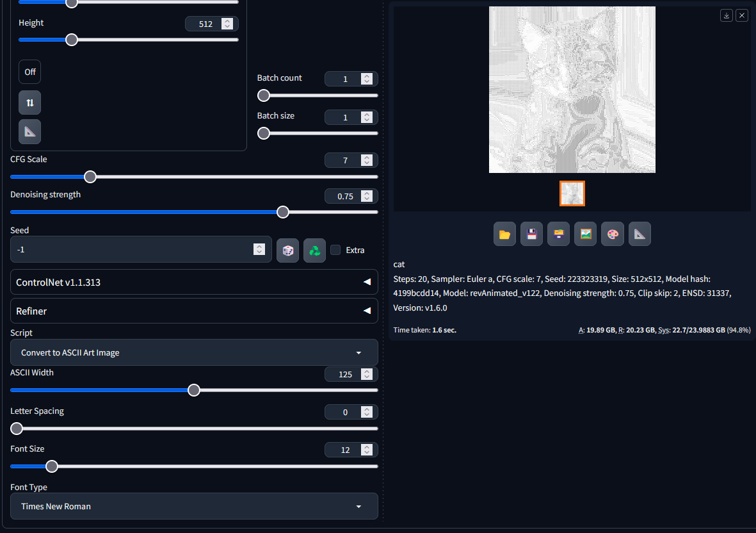This screenshot has height=533, width=756.
Task: Click the CFG Scale slider handle
Action: [90, 176]
